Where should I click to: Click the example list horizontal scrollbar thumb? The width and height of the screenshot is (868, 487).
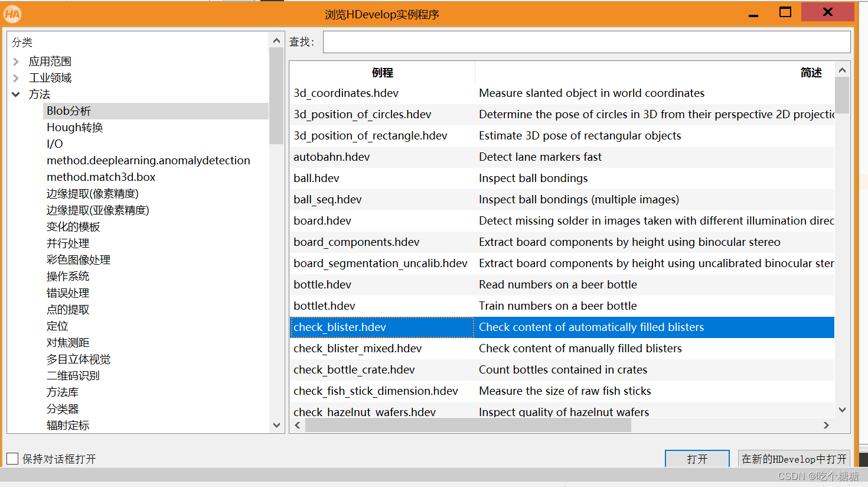(x=468, y=425)
